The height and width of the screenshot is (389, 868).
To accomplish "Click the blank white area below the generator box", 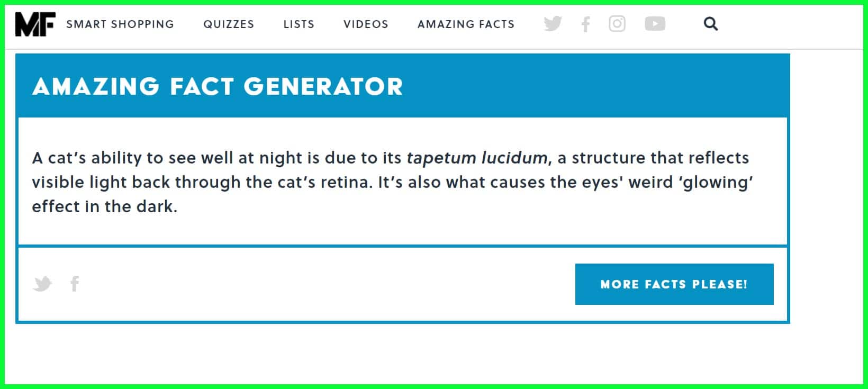I will click(x=402, y=354).
